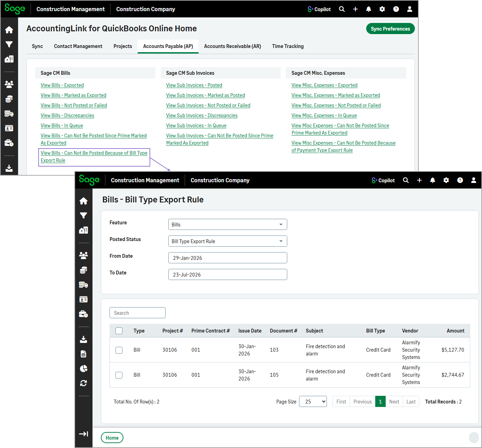482x448 pixels.
Task: Click Issue Date column header
Action: 250,331
